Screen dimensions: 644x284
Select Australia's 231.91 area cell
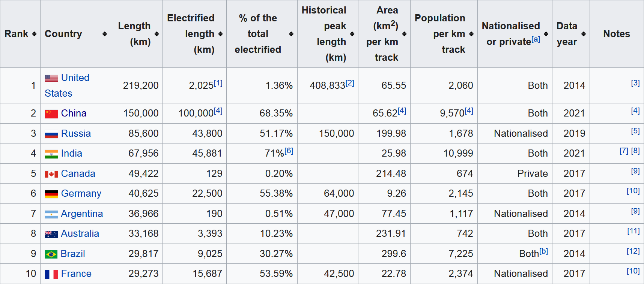click(x=384, y=233)
